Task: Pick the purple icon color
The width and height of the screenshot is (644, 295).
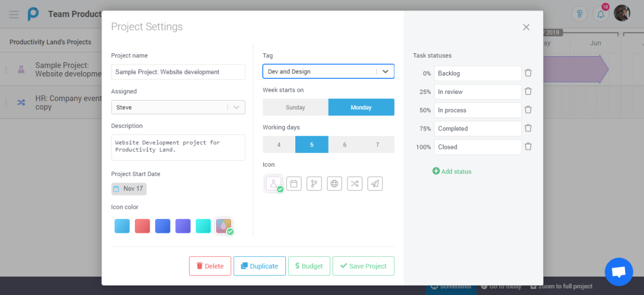Action: pos(183,226)
